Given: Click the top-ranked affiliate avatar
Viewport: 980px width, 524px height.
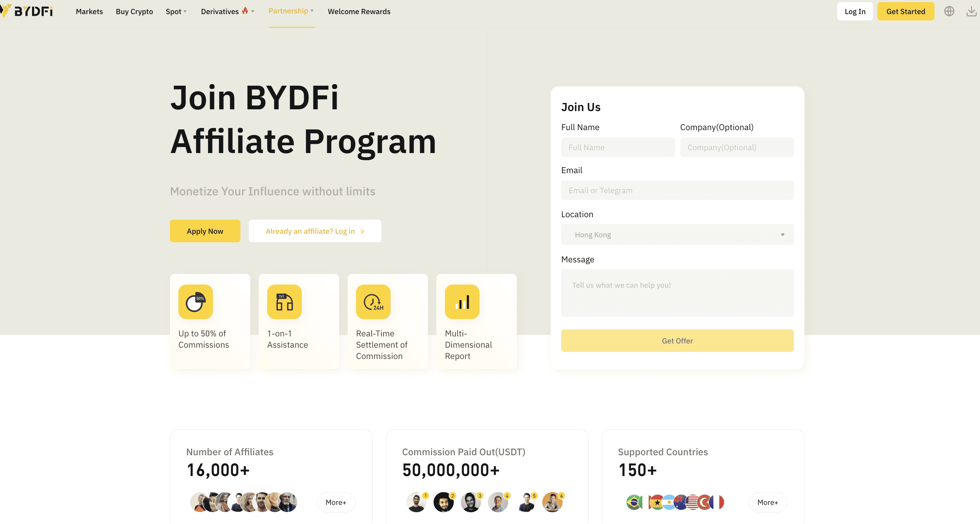Looking at the screenshot, I should 416,502.
